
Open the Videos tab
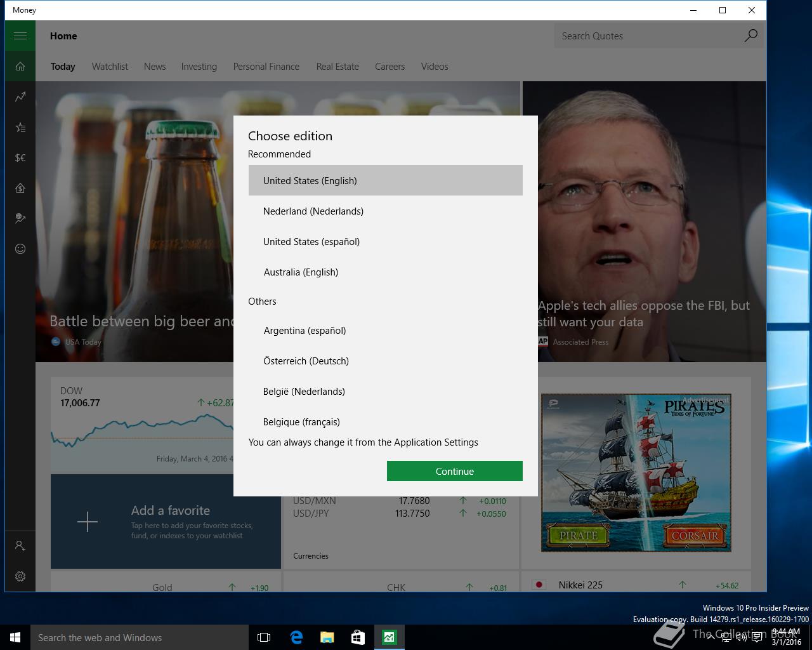tap(435, 67)
